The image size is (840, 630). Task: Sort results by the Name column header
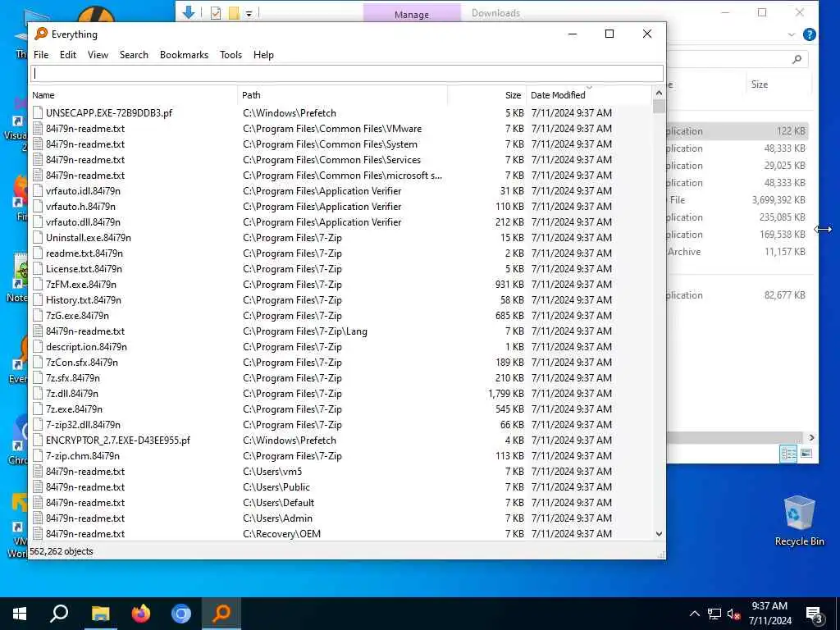(x=133, y=95)
